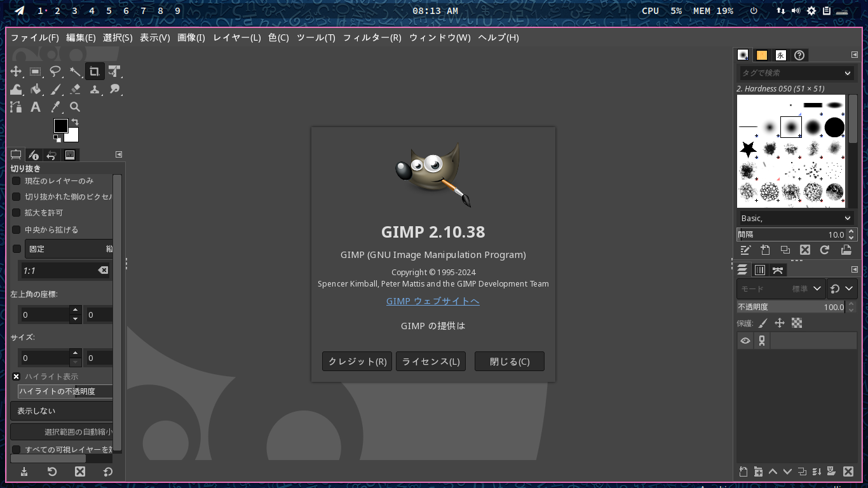Toggle 切り抜かれた側のピクセル checkbox
Screen dimensions: 868x488
pos(17,197)
